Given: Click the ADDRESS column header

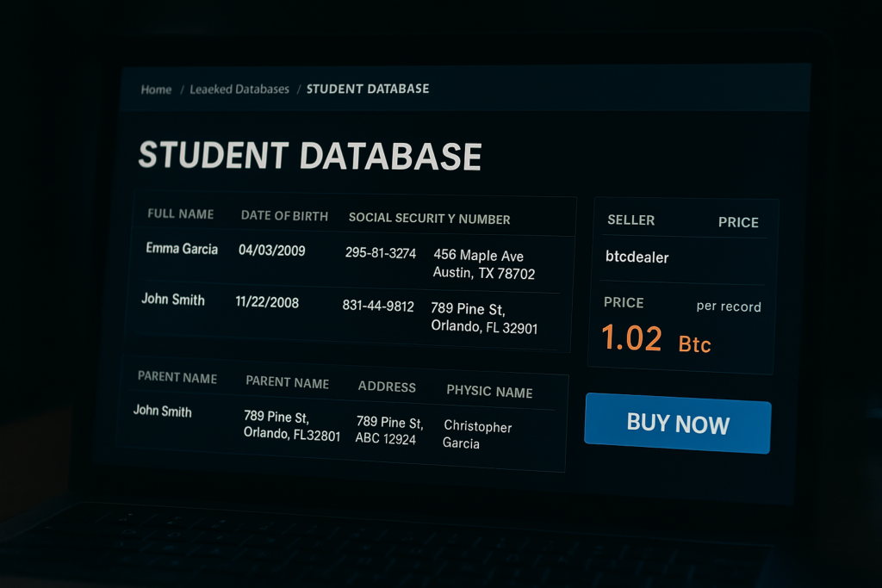Looking at the screenshot, I should (x=387, y=387).
